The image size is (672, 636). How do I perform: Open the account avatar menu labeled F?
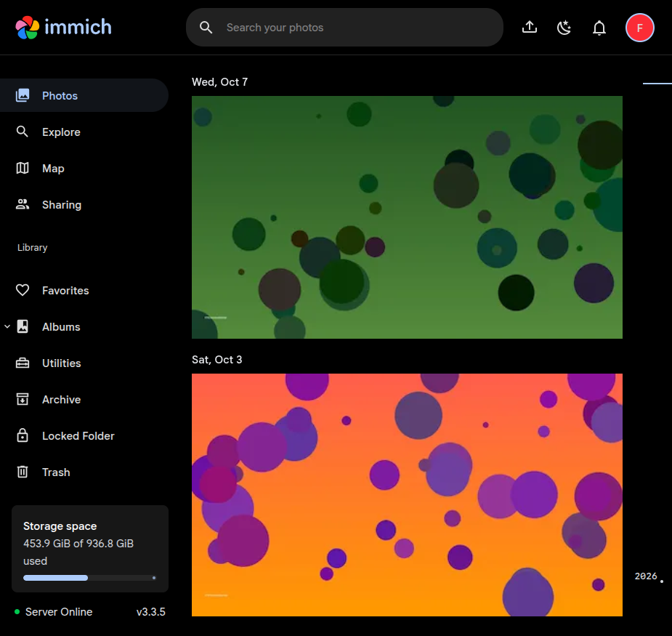(x=639, y=28)
